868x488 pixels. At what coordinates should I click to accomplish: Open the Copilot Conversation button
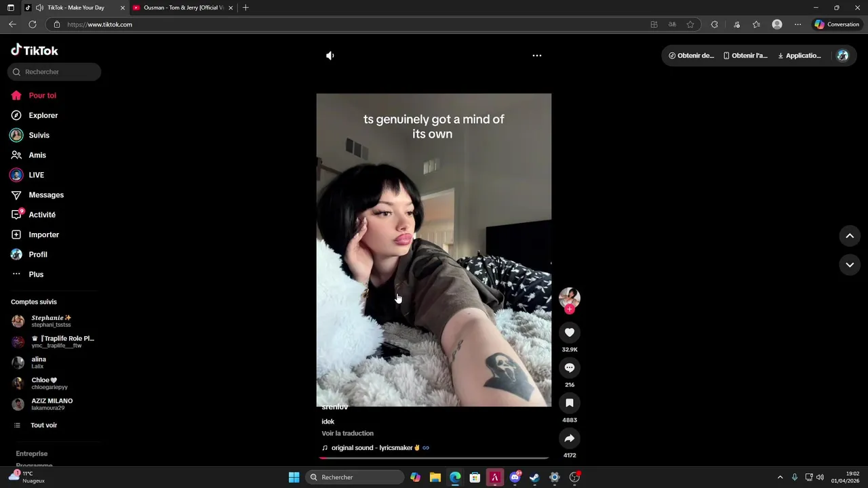click(837, 24)
